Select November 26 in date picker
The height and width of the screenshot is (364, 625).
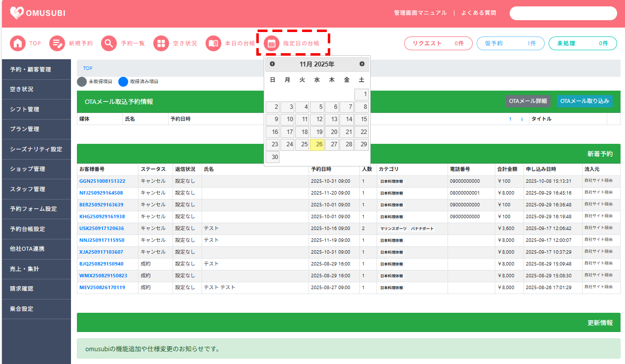click(x=317, y=144)
